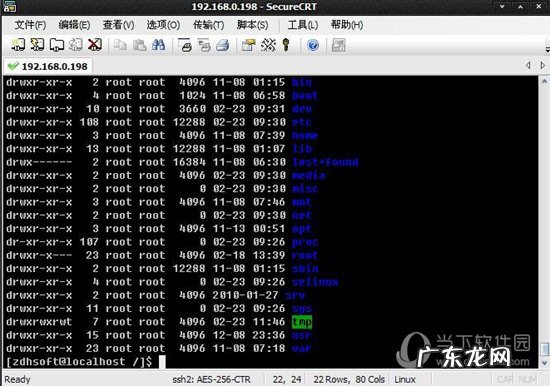Open the 编辑(E) menu
This screenshot has width=550, height=386.
[74, 25]
